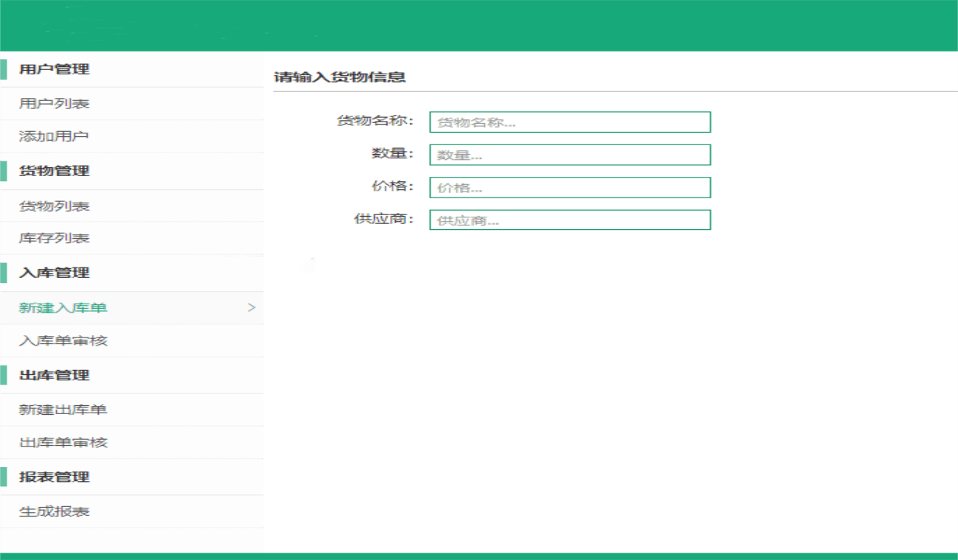
Task: Click the 供应商 input field
Action: (570, 220)
